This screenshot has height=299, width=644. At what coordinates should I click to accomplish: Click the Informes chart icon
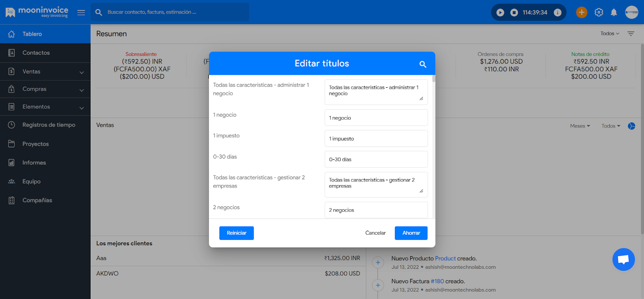[x=11, y=163]
